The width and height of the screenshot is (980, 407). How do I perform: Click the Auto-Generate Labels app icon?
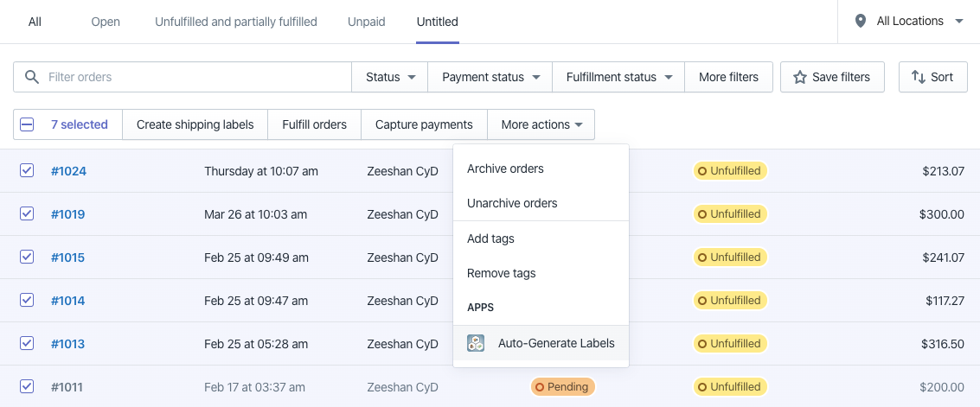(476, 343)
